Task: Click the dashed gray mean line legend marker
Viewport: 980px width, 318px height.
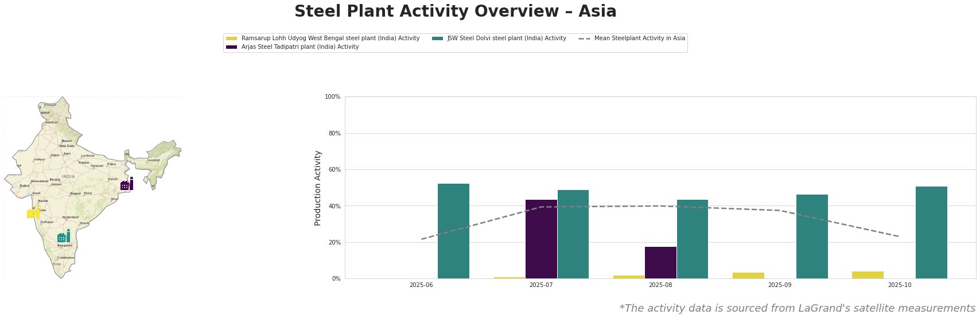Action: [584, 38]
